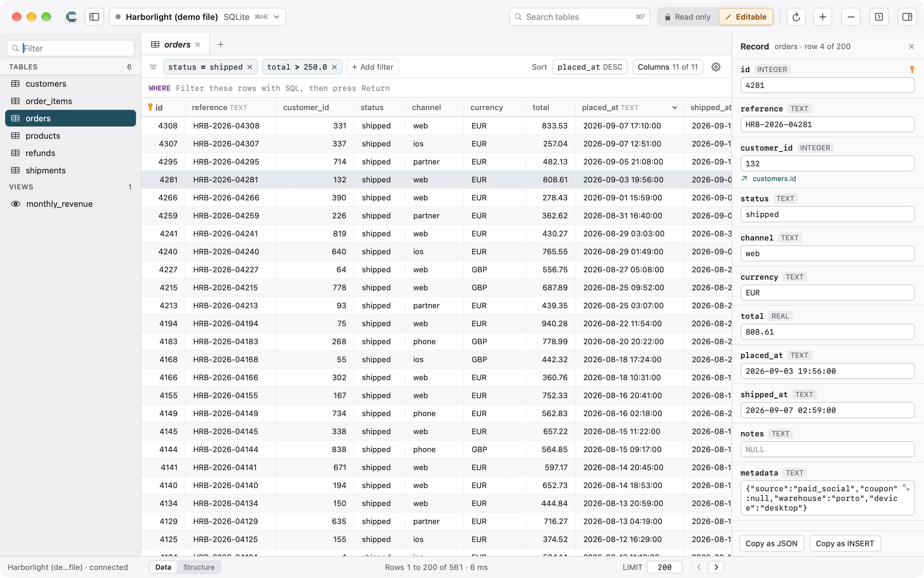Open the refunds table
Viewport: 924px width, 578px height.
coord(71,153)
